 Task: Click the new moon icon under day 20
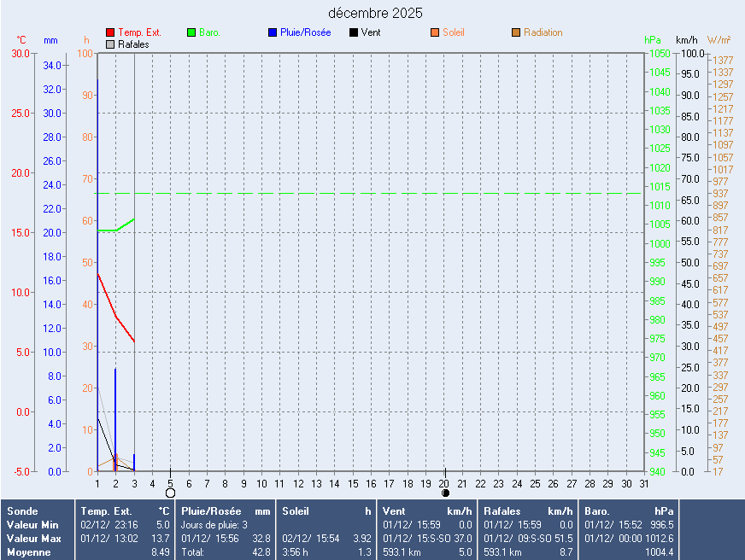click(x=445, y=493)
